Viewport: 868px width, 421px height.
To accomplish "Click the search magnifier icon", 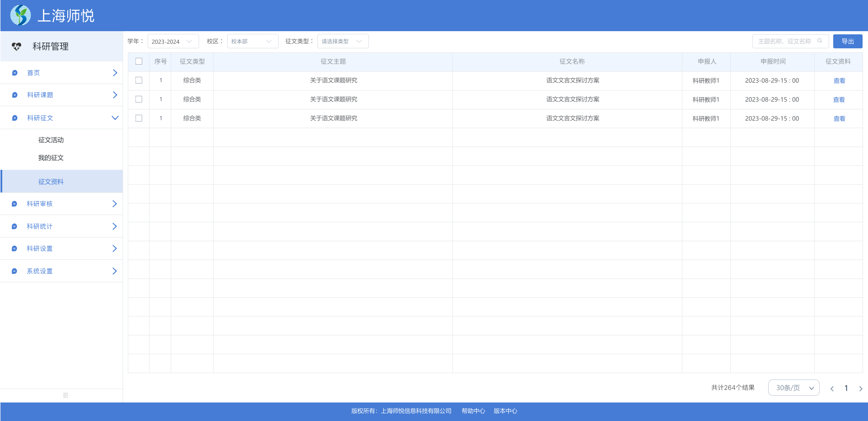I will (x=820, y=41).
